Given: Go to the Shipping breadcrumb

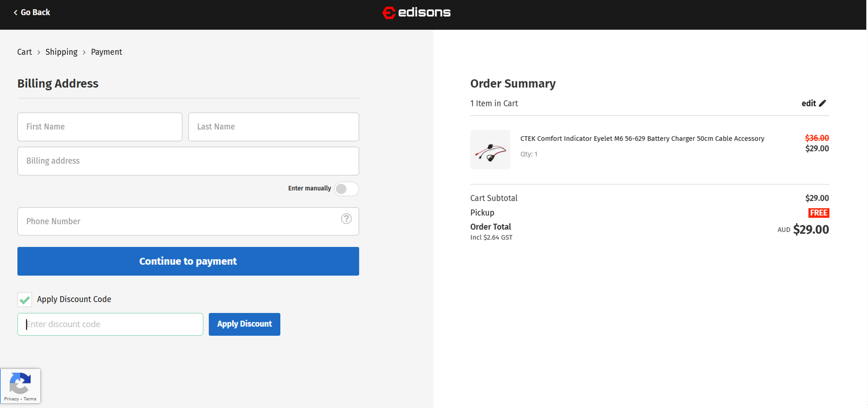Looking at the screenshot, I should tap(61, 52).
